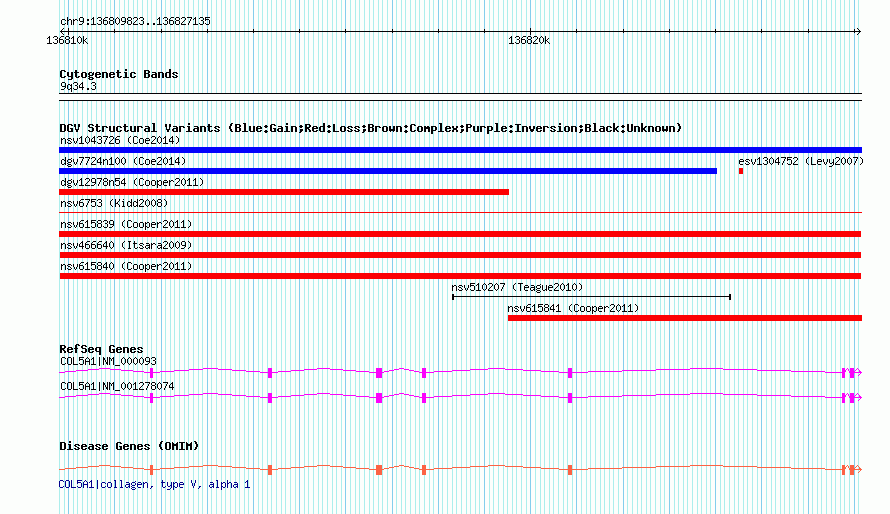Click the nsv1043726 (Coe2014) blue gain bar

click(460, 150)
